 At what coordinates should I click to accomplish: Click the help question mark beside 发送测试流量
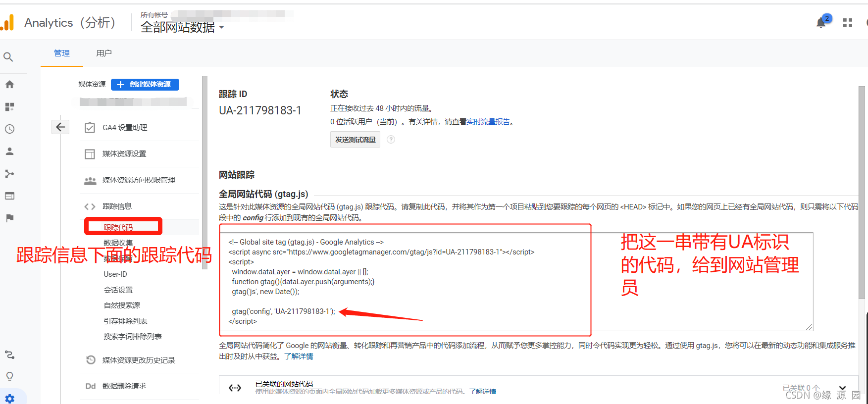pyautogui.click(x=391, y=140)
